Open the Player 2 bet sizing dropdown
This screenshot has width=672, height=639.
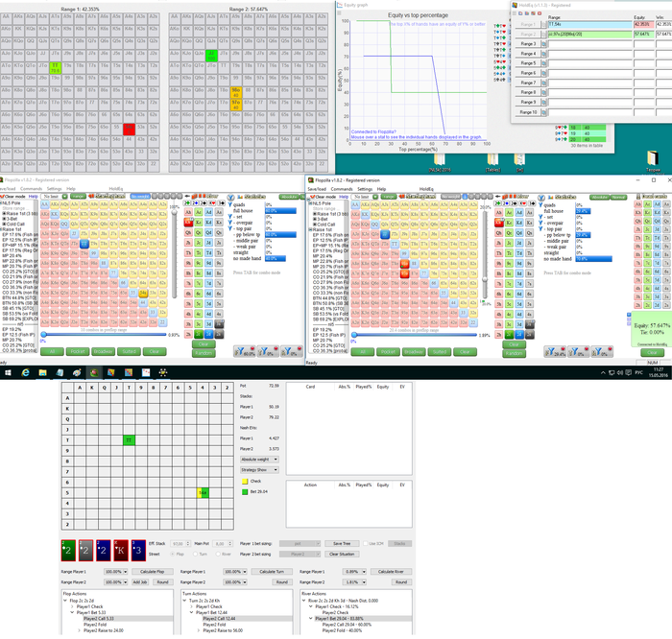coord(300,555)
